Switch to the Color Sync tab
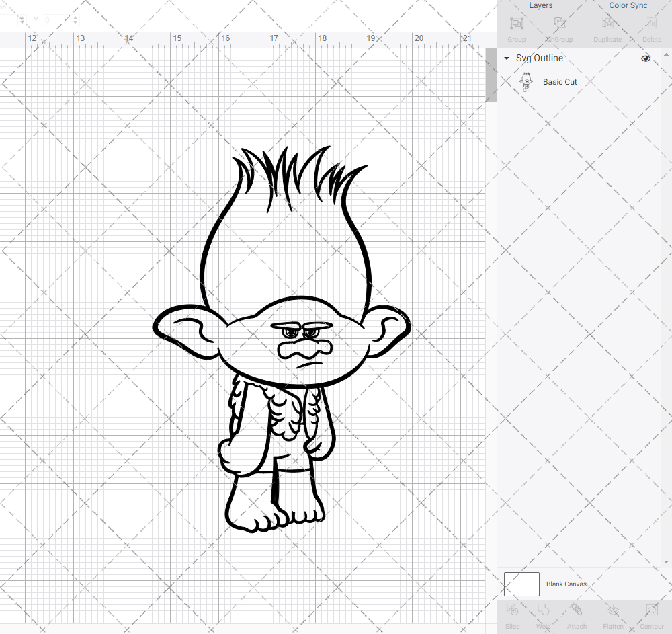672x634 pixels. [x=628, y=5]
